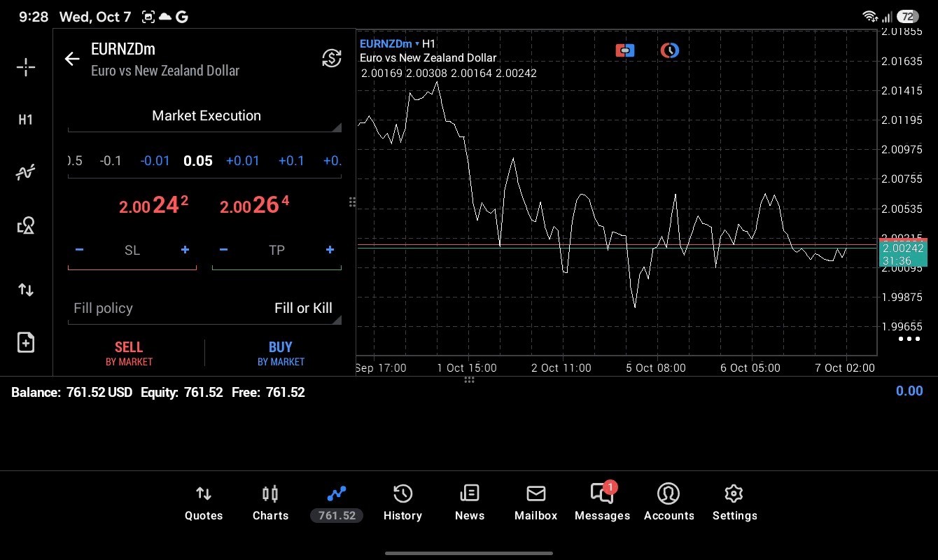Decrease the TP take profit value

(x=223, y=250)
